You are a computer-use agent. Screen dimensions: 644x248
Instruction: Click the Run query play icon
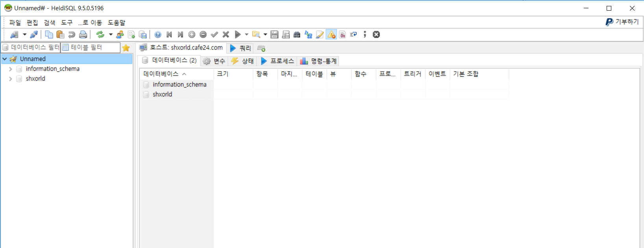click(x=237, y=35)
